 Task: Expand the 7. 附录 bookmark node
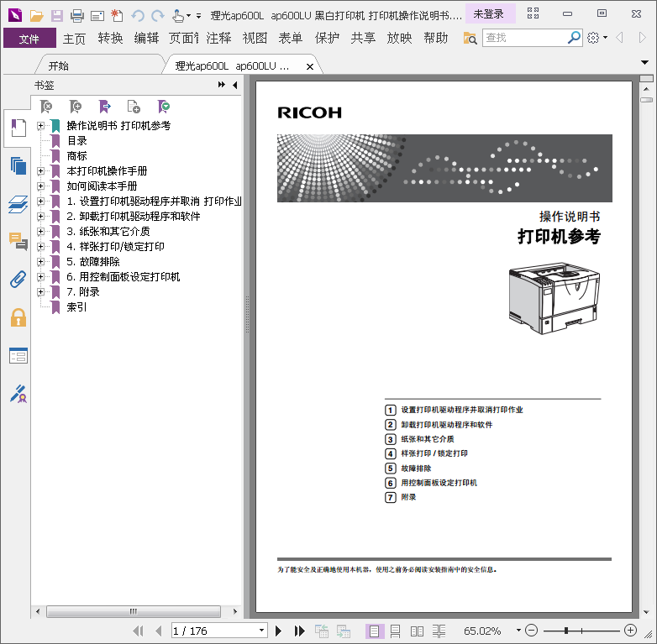[x=40, y=291]
